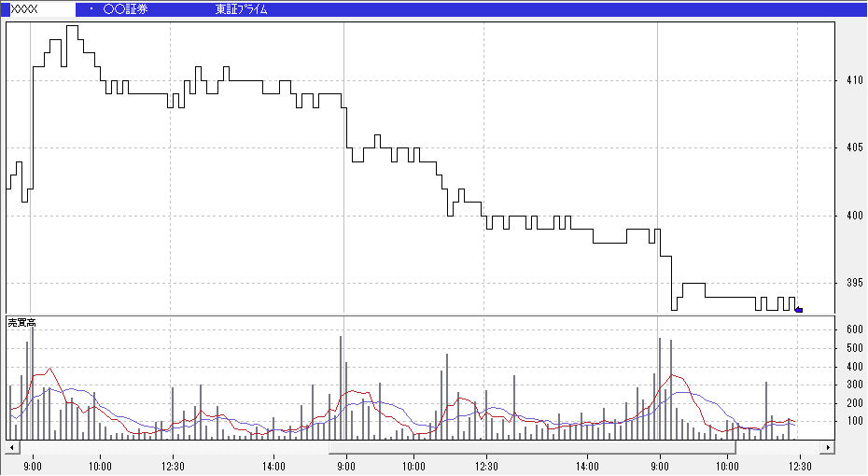Click the 〇〇証券 title text

(126, 9)
